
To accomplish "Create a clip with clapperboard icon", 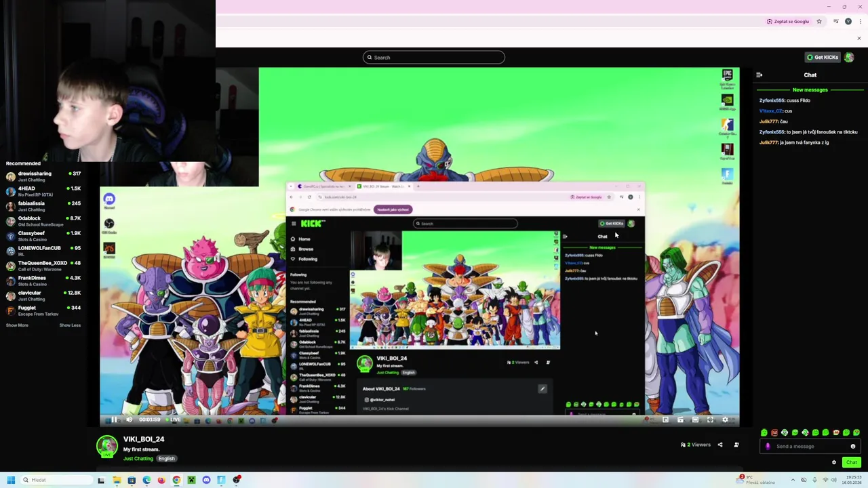I will click(x=680, y=420).
